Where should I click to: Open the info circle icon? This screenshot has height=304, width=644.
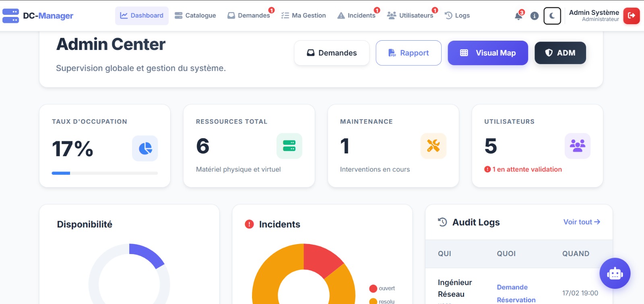pos(535,16)
